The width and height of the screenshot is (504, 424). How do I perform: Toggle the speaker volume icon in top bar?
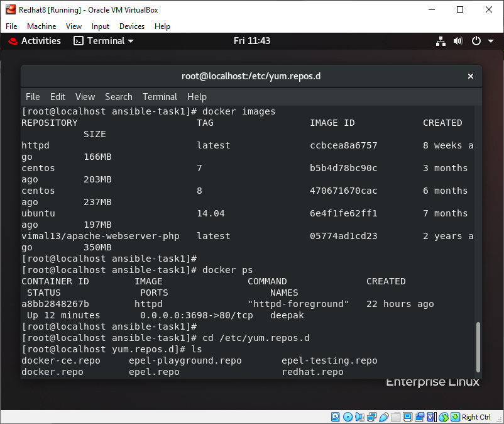457,41
